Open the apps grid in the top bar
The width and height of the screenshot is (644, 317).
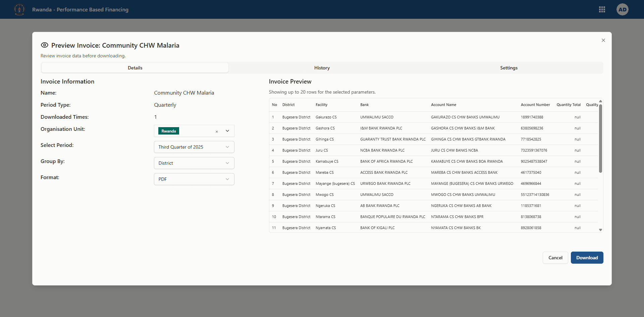602,9
